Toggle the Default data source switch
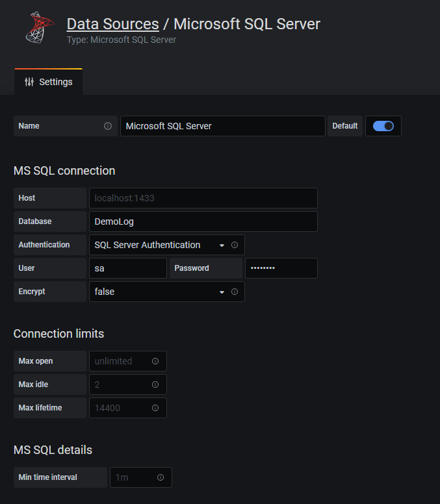The width and height of the screenshot is (440, 504). 383,126
